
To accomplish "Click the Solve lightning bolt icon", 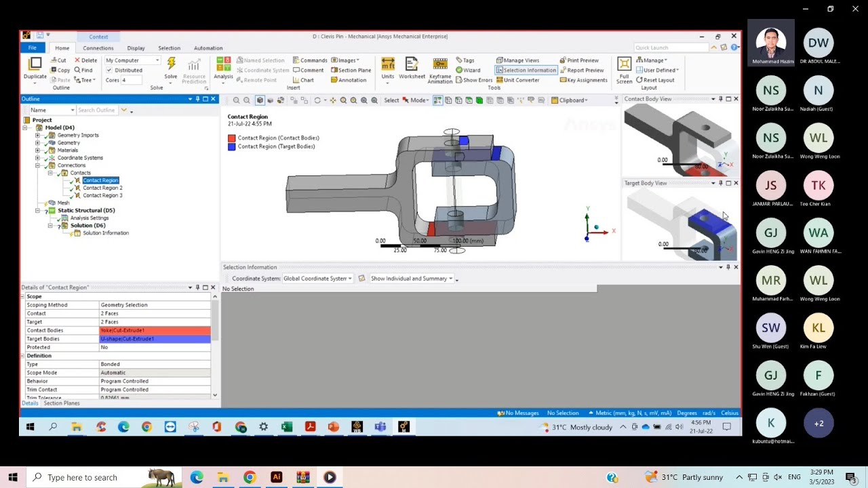I will [x=171, y=65].
